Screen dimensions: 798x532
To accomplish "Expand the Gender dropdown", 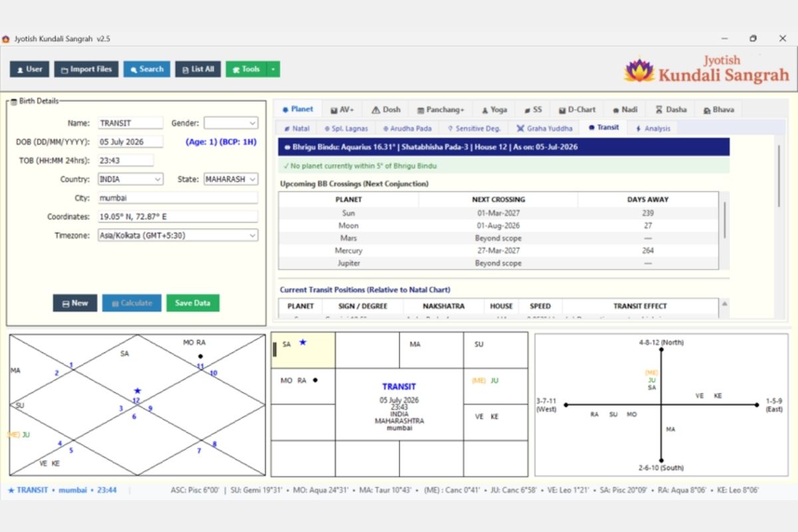I will 231,123.
